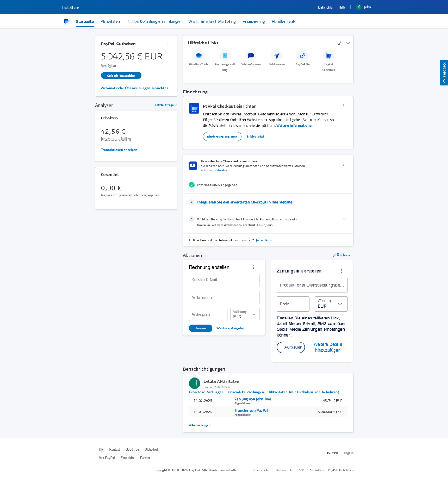
Task: Open the Rechnungsstellung shortcut icon
Action: (225, 56)
